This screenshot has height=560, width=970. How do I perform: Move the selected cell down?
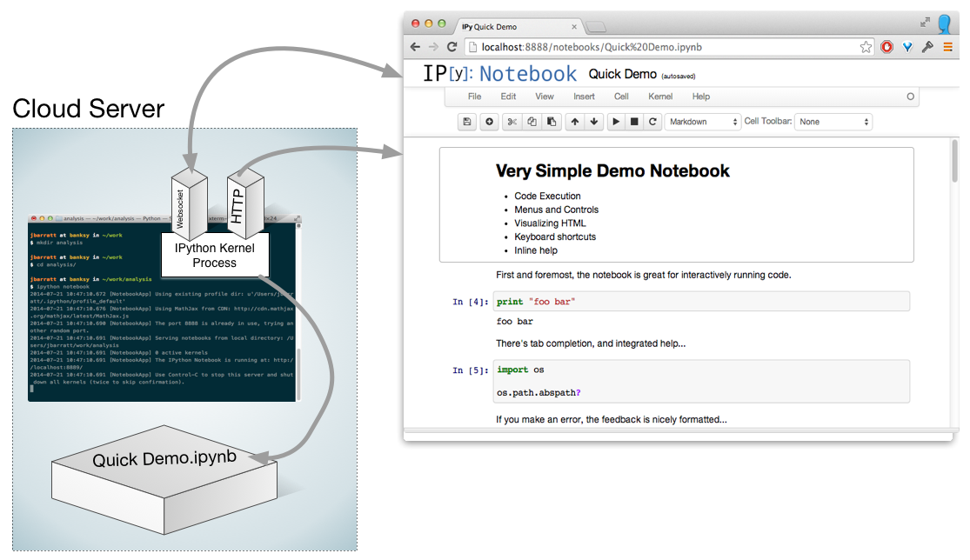(x=594, y=122)
